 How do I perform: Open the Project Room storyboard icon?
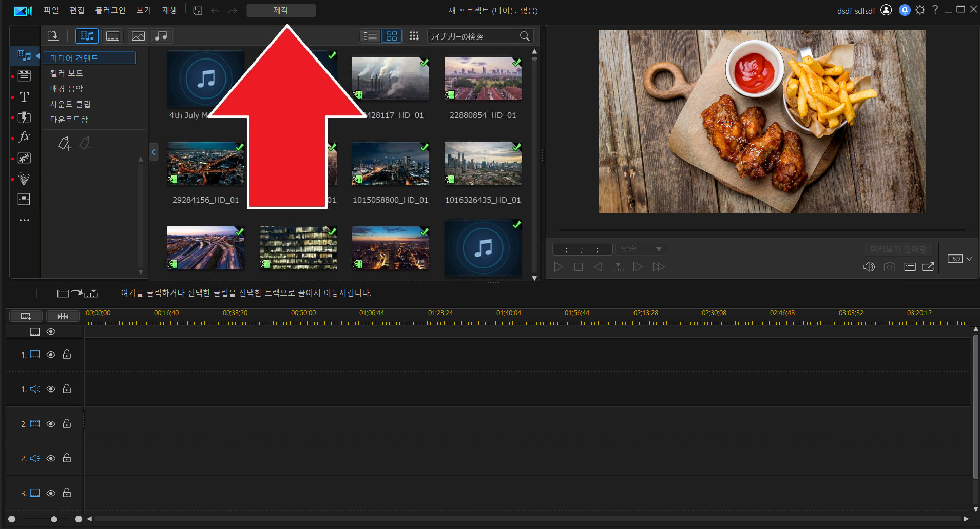coord(24,76)
